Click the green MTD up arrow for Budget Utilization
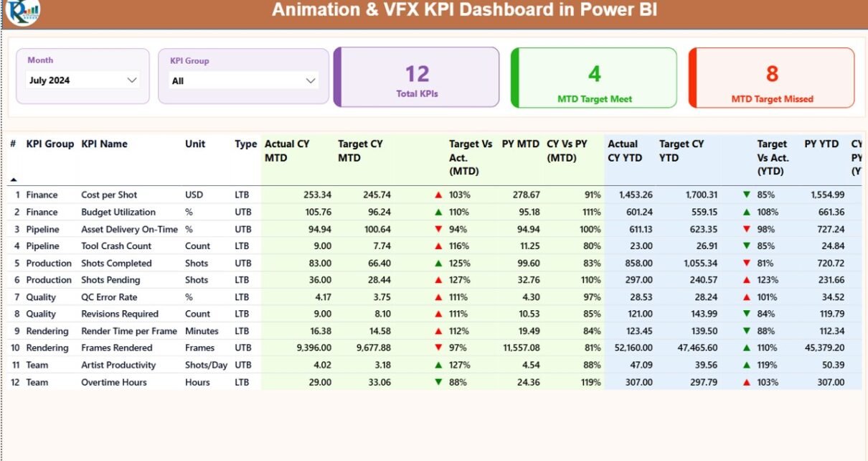The width and height of the screenshot is (868, 461). pyautogui.click(x=438, y=212)
